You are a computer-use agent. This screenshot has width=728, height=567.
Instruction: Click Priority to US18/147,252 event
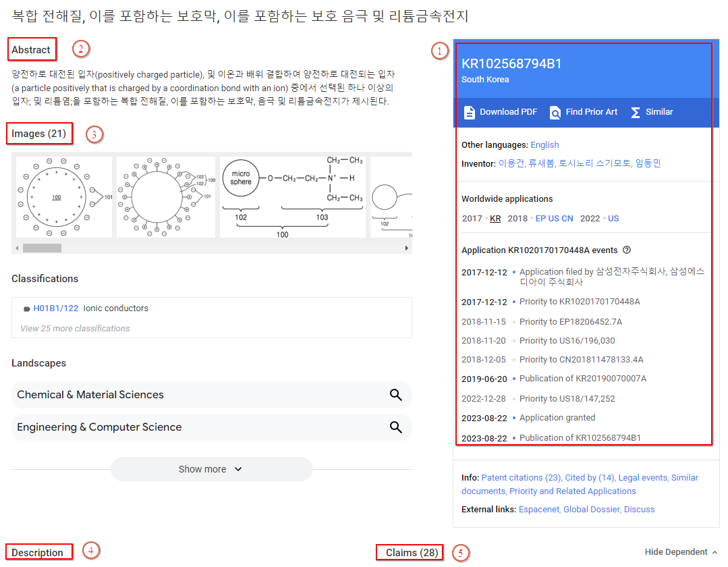(x=567, y=398)
